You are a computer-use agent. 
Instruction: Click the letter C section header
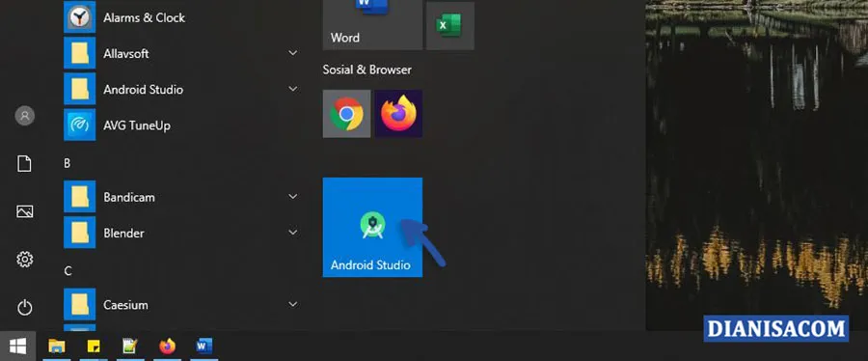(68, 271)
